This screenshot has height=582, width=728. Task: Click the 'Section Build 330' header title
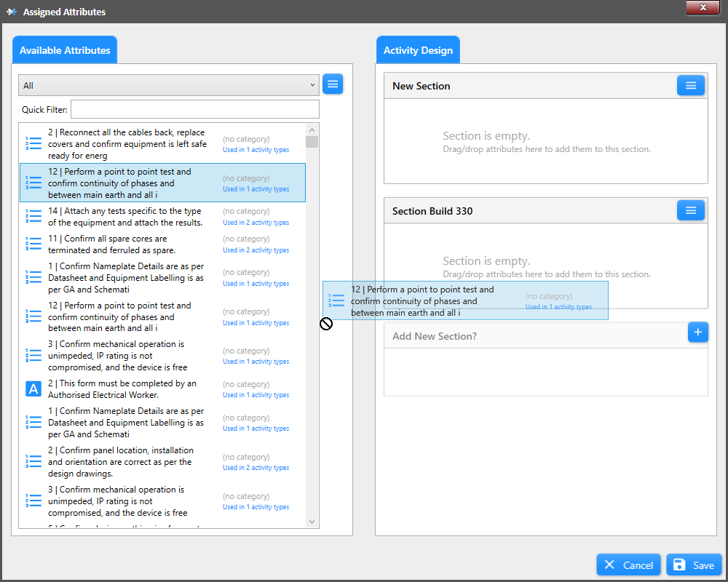click(x=432, y=211)
